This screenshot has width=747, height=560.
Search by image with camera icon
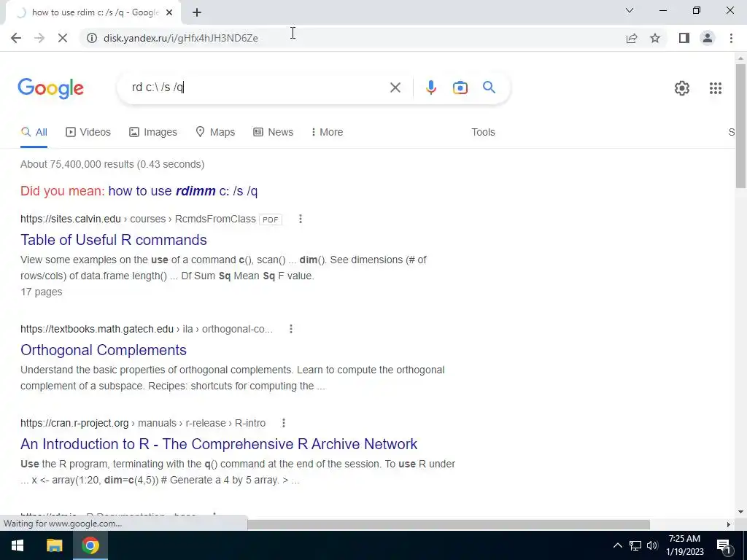tap(460, 87)
